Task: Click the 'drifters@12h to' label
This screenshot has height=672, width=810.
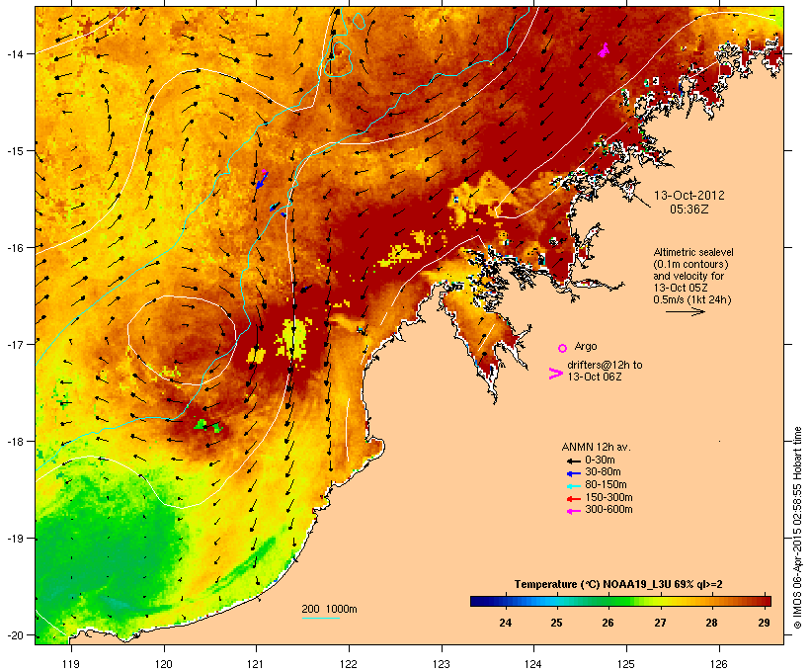Action: [605, 365]
